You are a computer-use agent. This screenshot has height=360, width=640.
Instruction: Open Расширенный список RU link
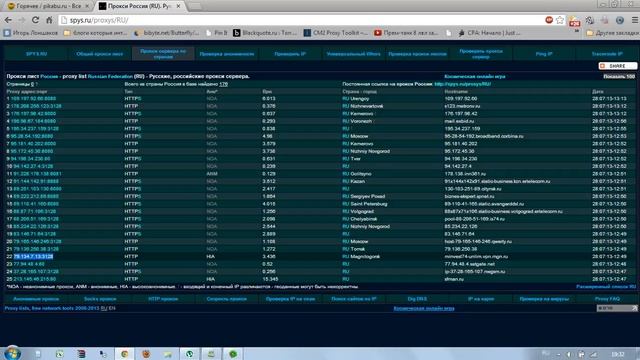pyautogui.click(x=606, y=287)
